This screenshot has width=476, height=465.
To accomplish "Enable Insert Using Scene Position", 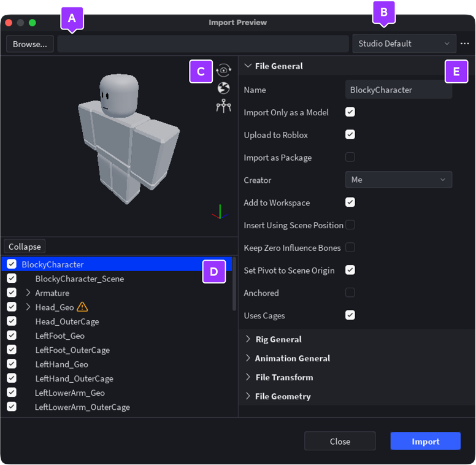I will [x=350, y=225].
